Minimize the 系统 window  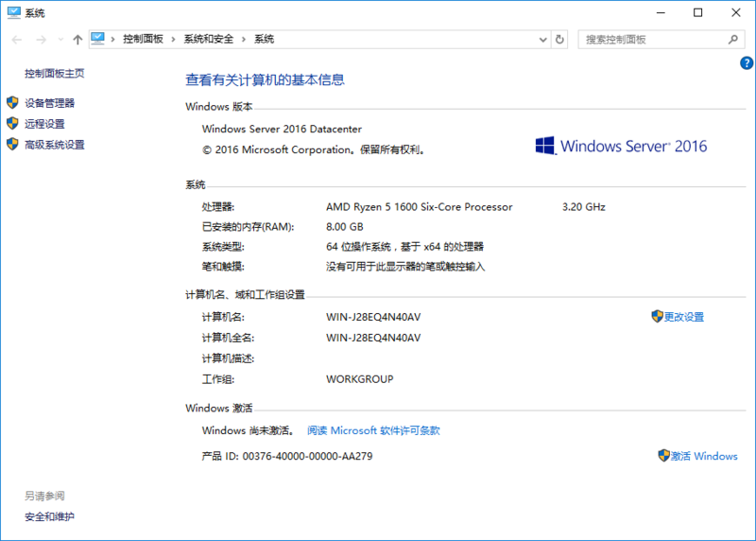tap(661, 13)
